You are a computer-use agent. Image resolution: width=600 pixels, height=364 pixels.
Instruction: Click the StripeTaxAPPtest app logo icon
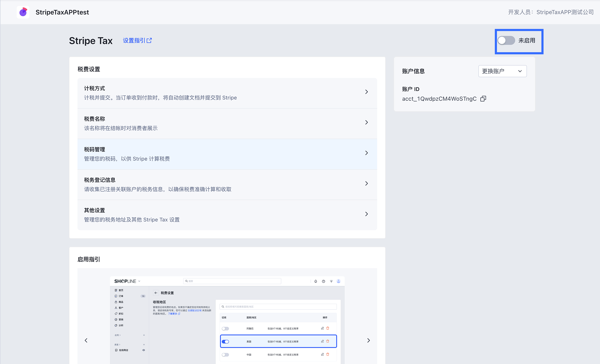click(x=23, y=12)
